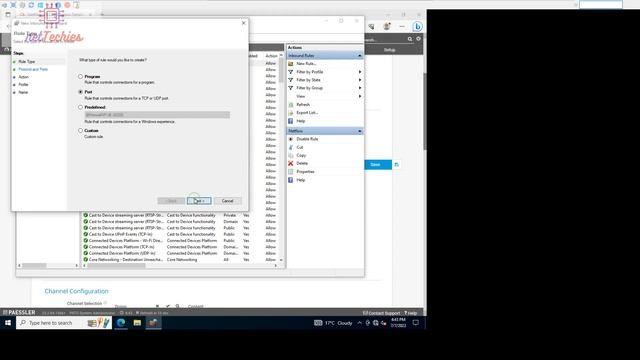Select the Port rule type radio button

80,92
